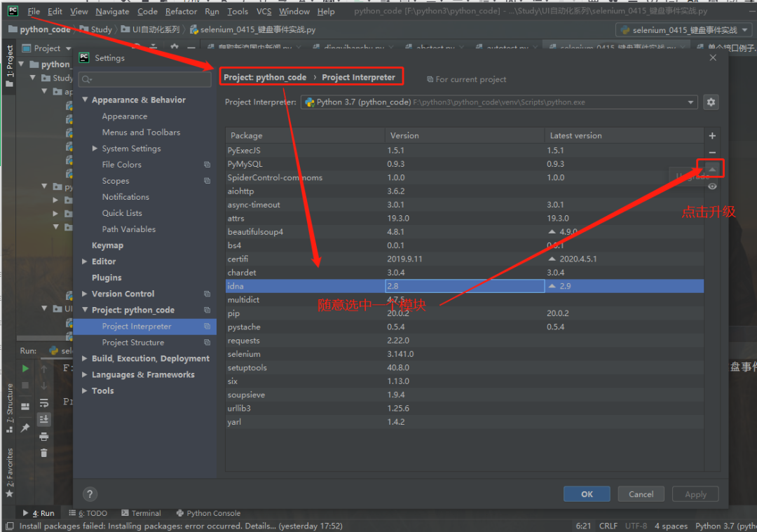Click the copy icon beside Version Control
757x532 pixels.
click(x=207, y=294)
